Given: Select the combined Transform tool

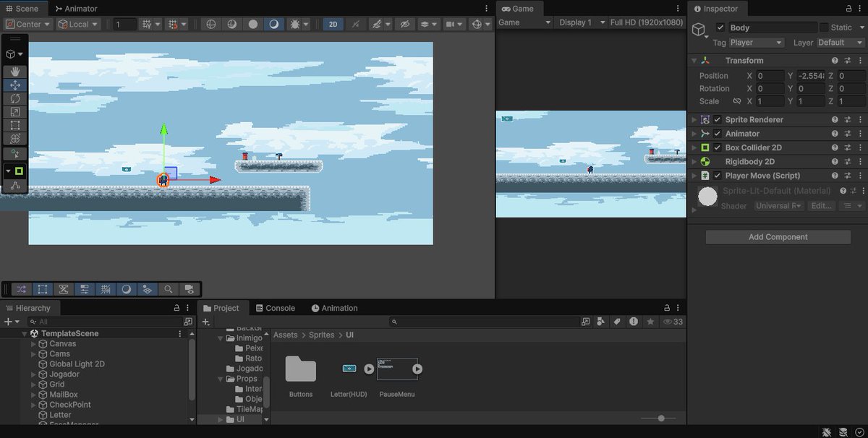Looking at the screenshot, I should (x=14, y=138).
